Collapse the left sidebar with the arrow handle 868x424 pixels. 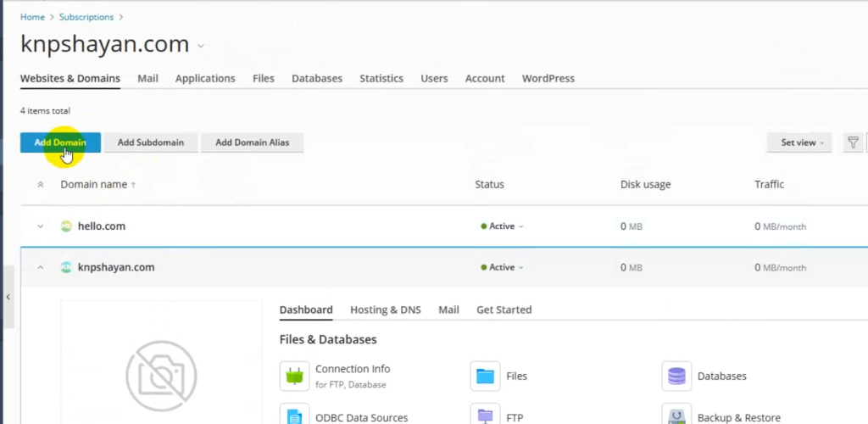8,297
